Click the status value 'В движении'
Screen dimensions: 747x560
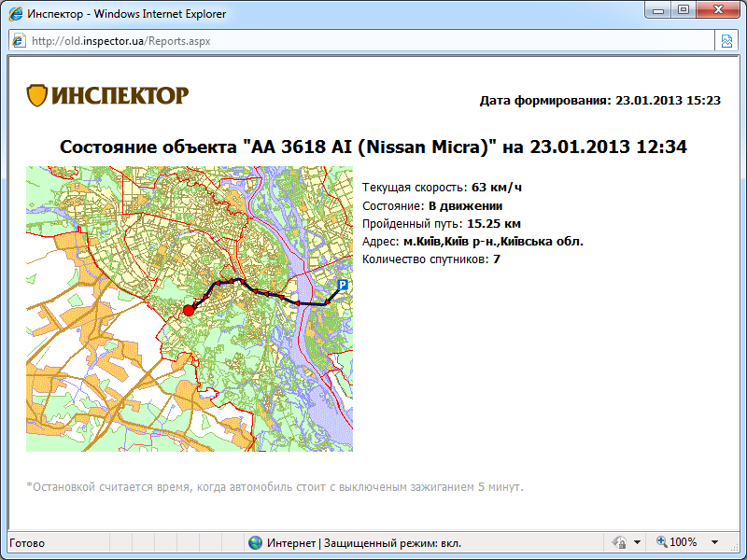coord(465,205)
